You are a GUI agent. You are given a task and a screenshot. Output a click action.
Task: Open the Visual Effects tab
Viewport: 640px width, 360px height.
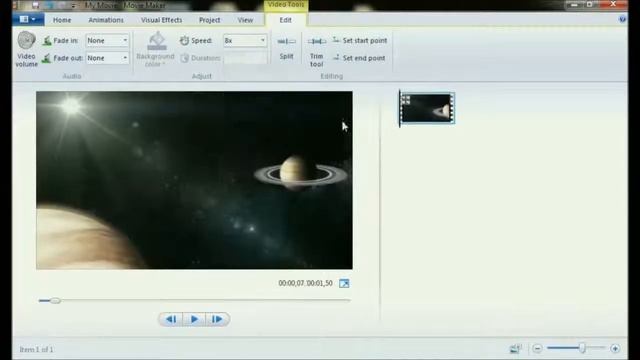pyautogui.click(x=162, y=20)
